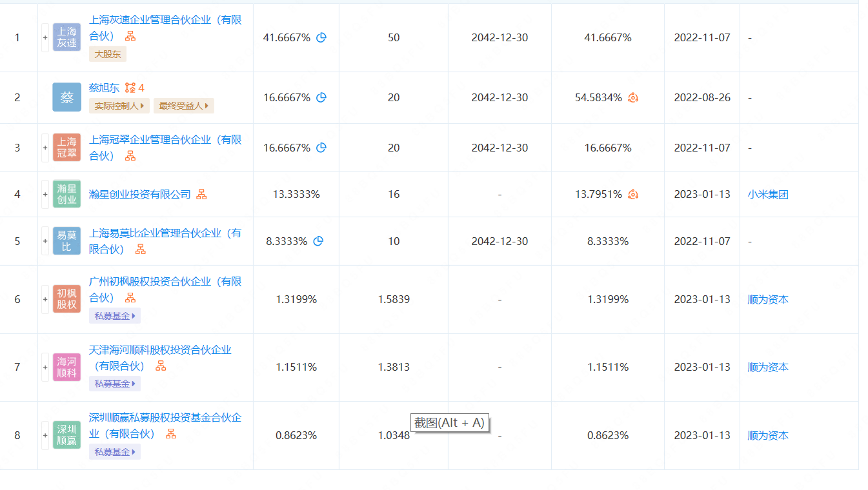The width and height of the screenshot is (868, 490).
Task: Click org chart icon beside 深圳顺赢私募股权投资基金
Action: pyautogui.click(x=171, y=434)
